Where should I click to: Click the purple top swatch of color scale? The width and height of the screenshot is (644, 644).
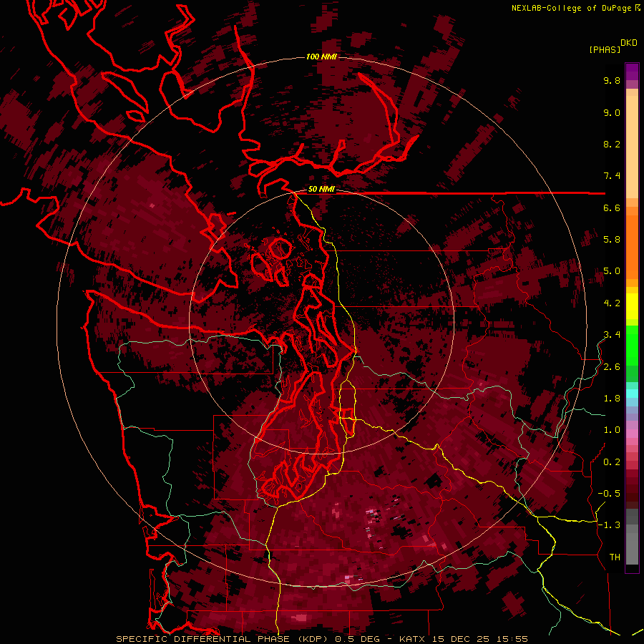(632, 72)
